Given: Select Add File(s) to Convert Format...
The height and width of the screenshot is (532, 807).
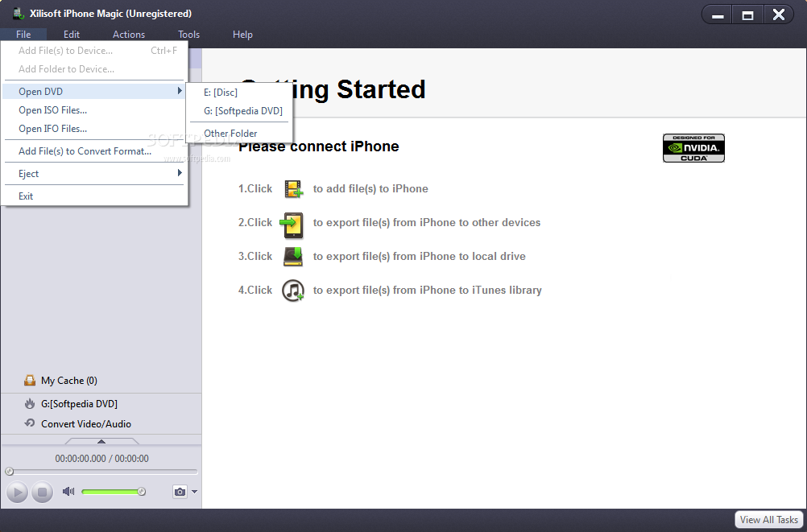Looking at the screenshot, I should click(x=94, y=151).
